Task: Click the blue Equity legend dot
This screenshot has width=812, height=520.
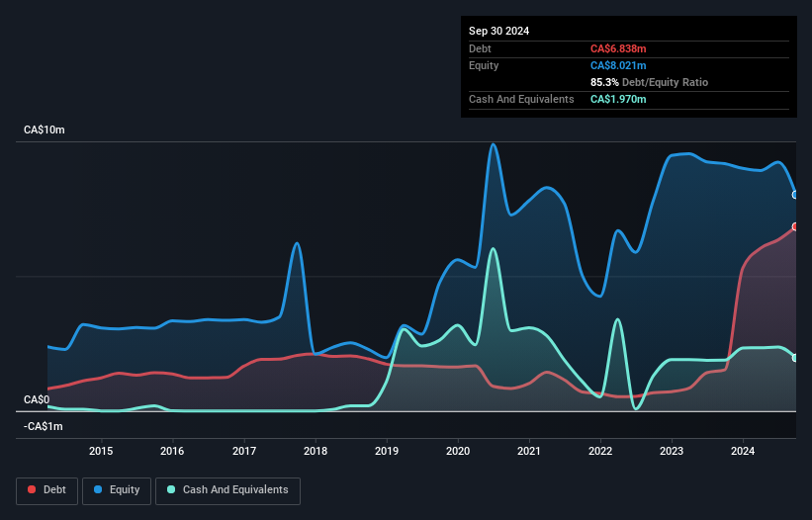Action: [98, 489]
